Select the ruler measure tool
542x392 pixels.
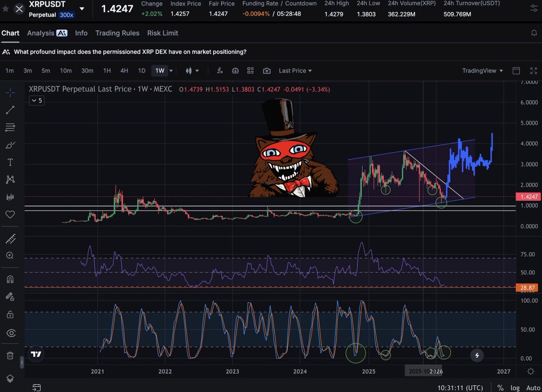10,238
